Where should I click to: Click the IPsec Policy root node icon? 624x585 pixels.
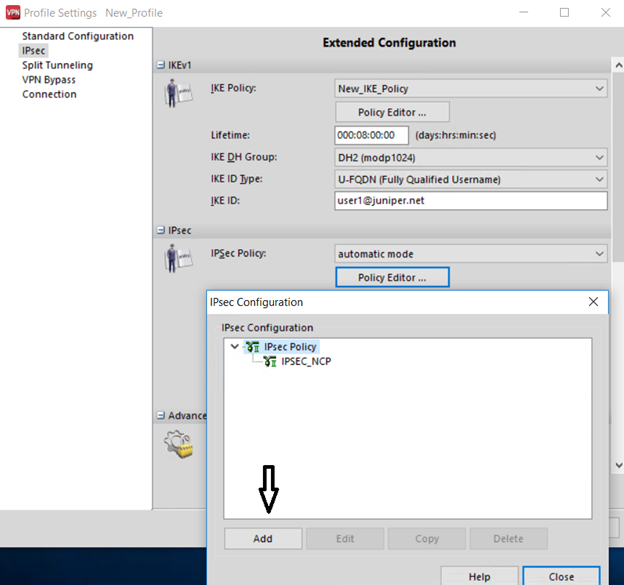pos(252,347)
